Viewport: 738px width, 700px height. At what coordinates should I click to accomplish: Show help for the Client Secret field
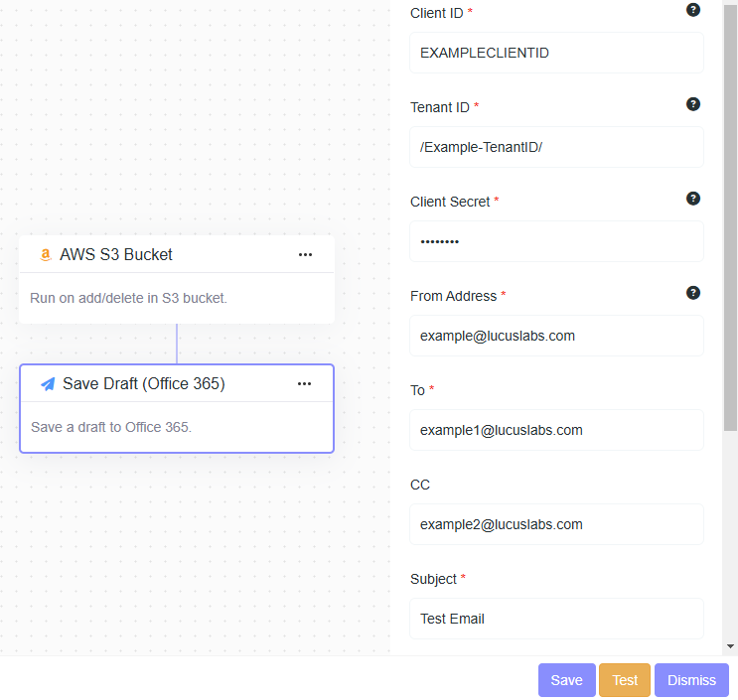(x=693, y=199)
